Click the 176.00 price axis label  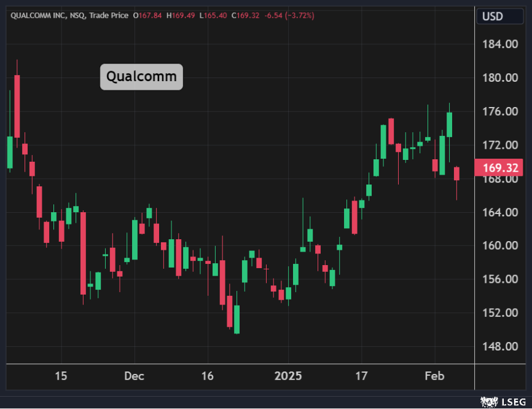coord(501,111)
